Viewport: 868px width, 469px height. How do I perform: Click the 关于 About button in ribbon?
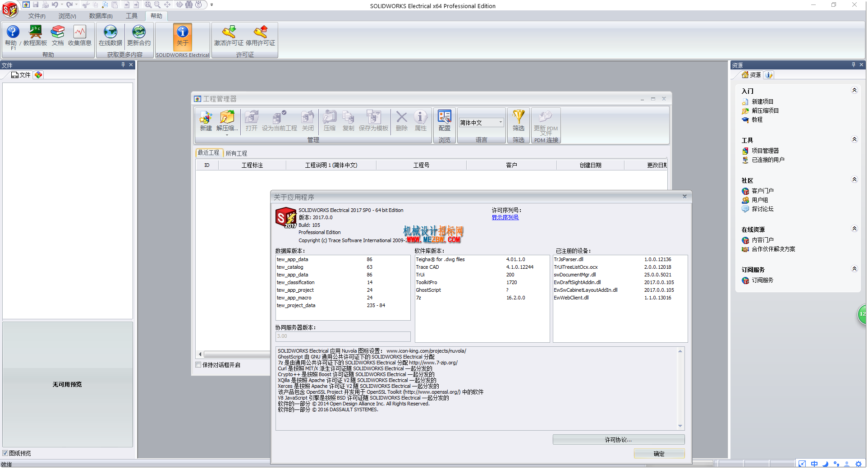coord(183,36)
